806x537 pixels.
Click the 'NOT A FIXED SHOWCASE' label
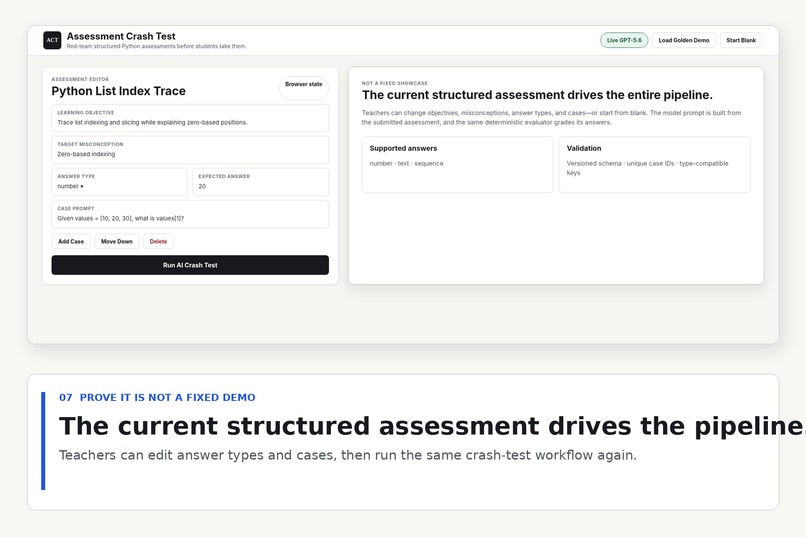pyautogui.click(x=395, y=83)
